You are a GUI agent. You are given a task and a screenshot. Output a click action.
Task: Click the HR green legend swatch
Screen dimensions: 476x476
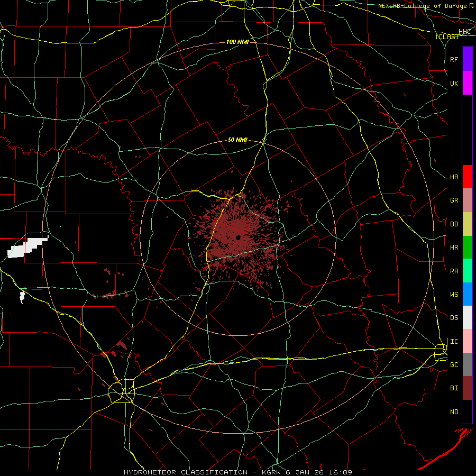pos(467,248)
